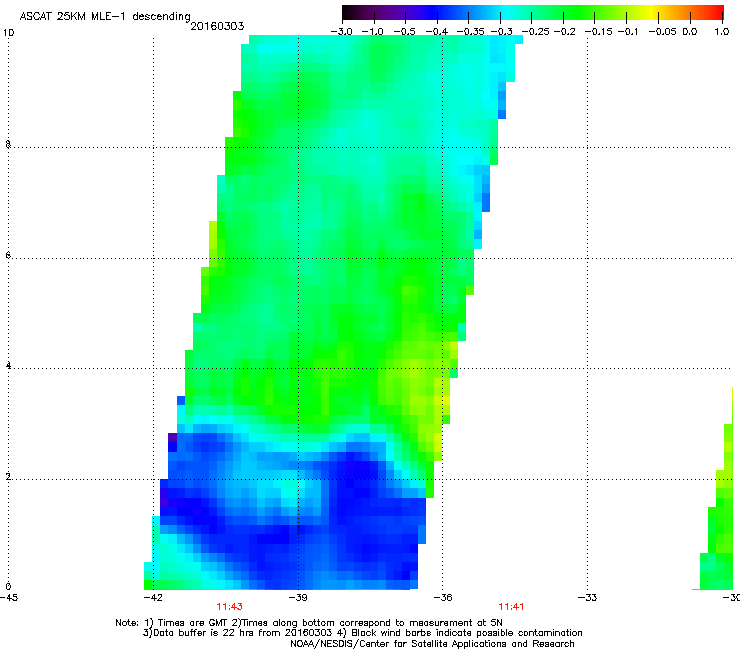The width and height of the screenshot is (740, 650).
Task: Click the NOAA/NESDIS credit line
Action: (432, 644)
